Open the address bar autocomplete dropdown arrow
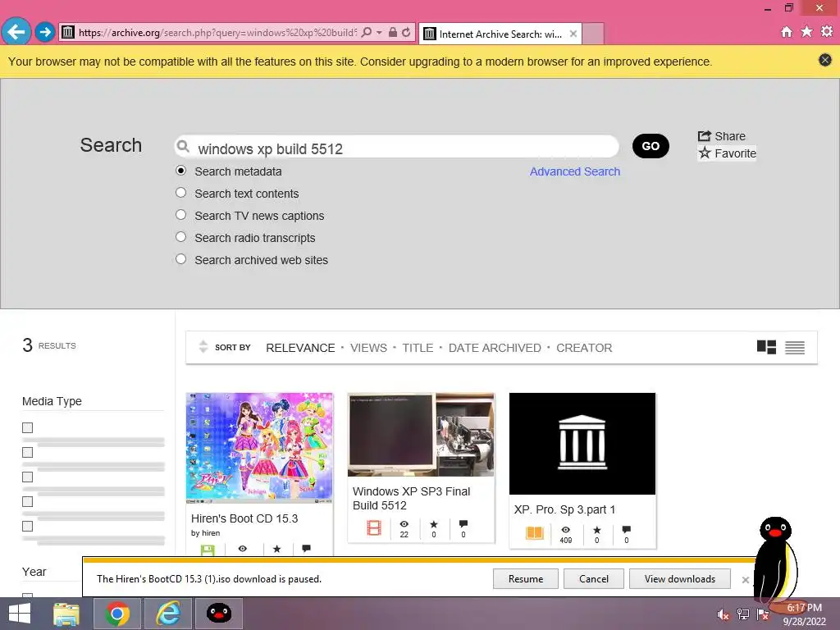 [x=379, y=32]
